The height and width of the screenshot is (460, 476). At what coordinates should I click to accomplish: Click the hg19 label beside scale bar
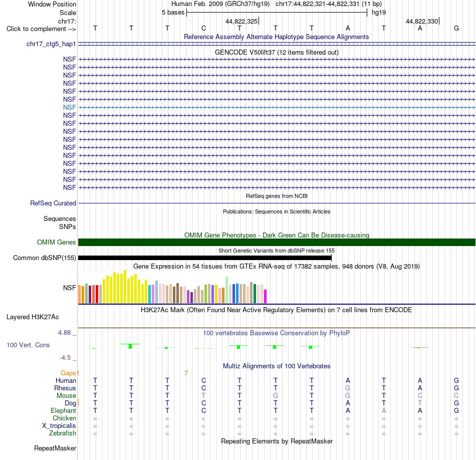379,13
